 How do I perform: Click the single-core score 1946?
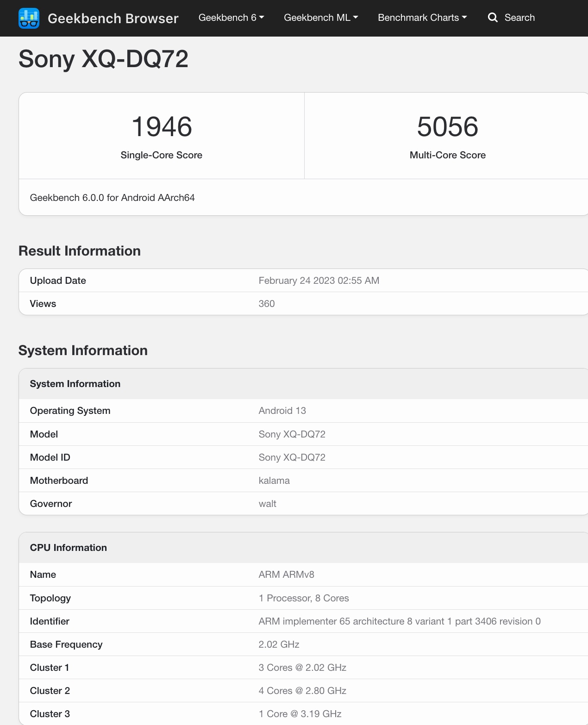pyautogui.click(x=162, y=126)
